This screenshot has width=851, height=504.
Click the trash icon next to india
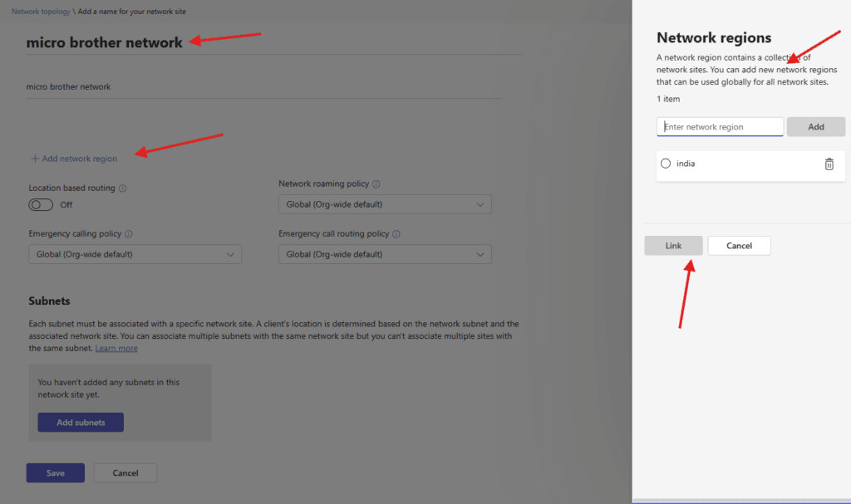(829, 164)
